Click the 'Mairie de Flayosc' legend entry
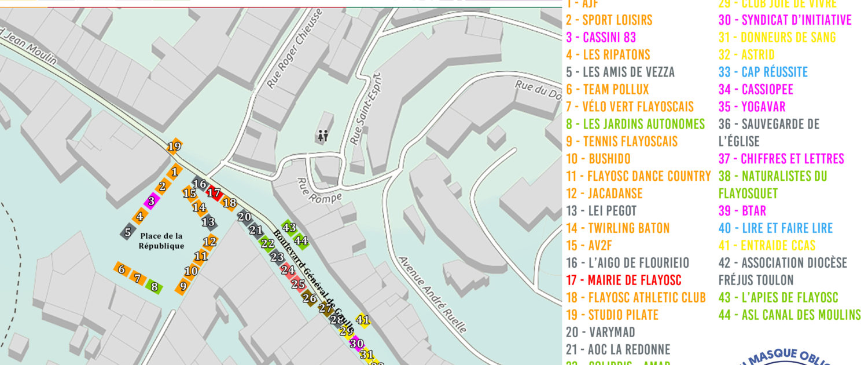The height and width of the screenshot is (365, 868). coord(623,280)
